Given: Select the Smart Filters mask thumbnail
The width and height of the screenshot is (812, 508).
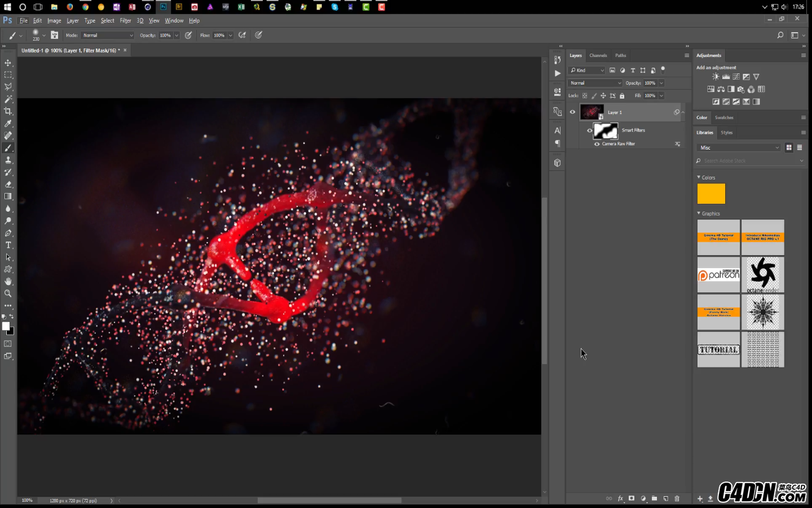Looking at the screenshot, I should [606, 131].
